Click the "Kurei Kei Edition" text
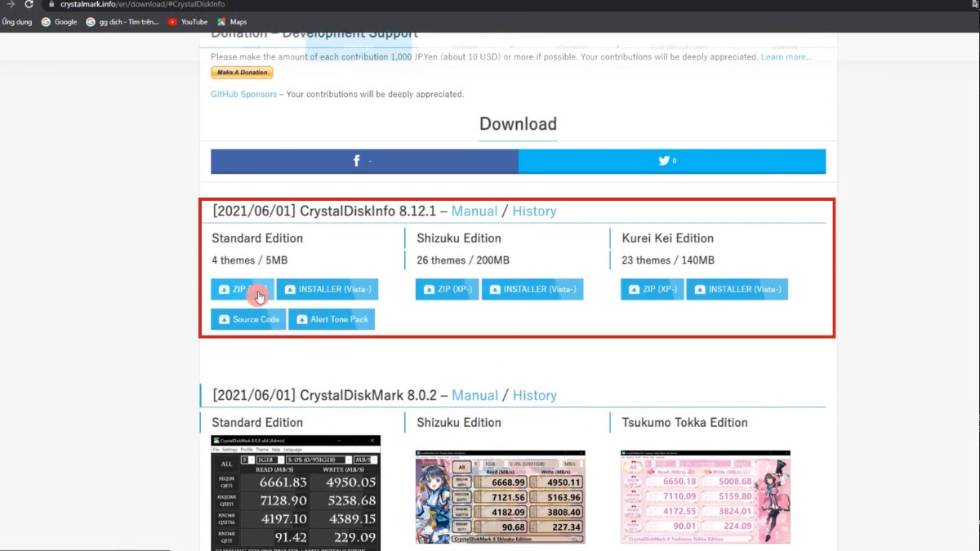The image size is (980, 551). (x=667, y=238)
